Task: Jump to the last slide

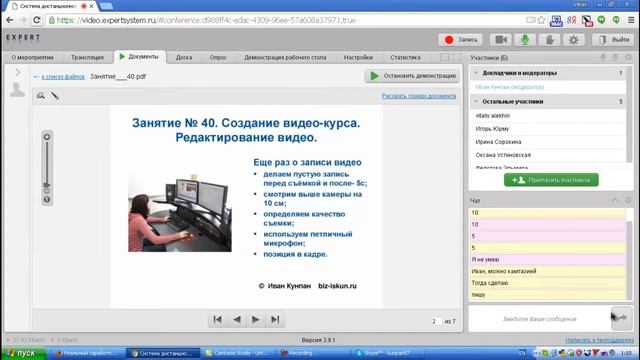Action: coord(275,320)
